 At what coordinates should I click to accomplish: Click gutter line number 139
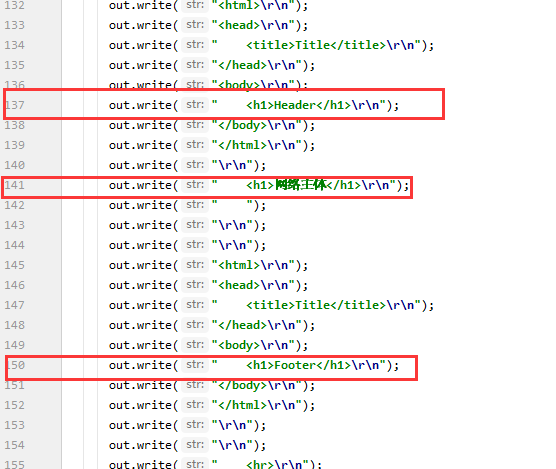(15, 145)
